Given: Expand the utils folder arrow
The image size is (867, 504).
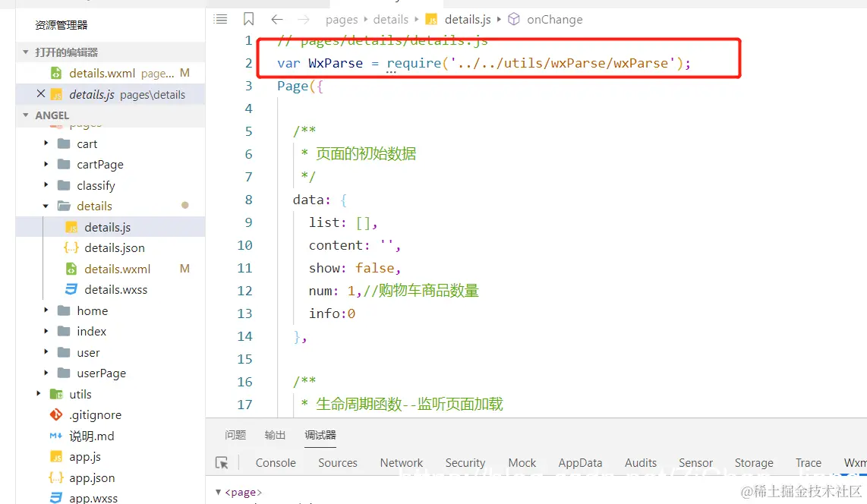Looking at the screenshot, I should point(38,393).
